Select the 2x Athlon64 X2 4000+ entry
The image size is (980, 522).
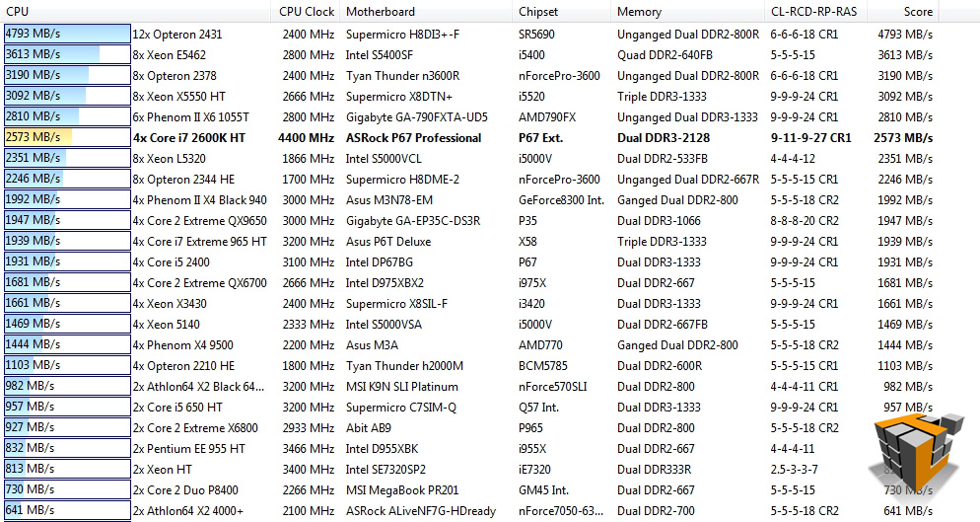(x=188, y=510)
